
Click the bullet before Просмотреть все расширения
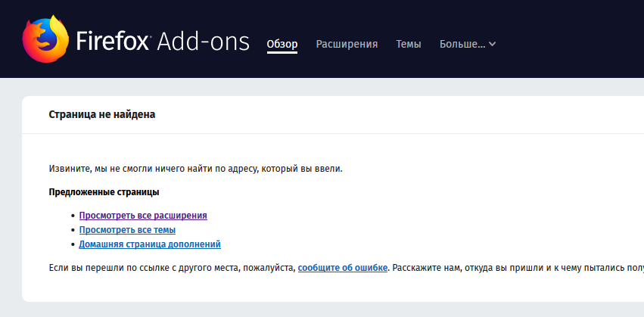tap(73, 216)
